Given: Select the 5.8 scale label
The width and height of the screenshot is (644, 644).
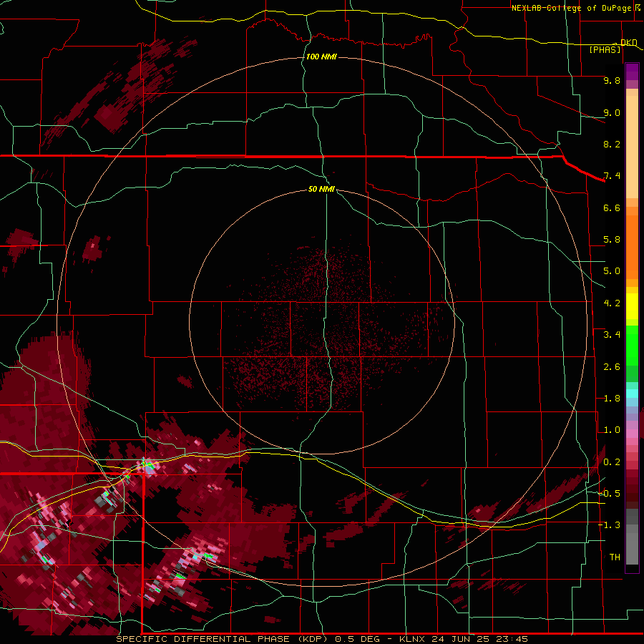Looking at the screenshot, I should pyautogui.click(x=612, y=240).
